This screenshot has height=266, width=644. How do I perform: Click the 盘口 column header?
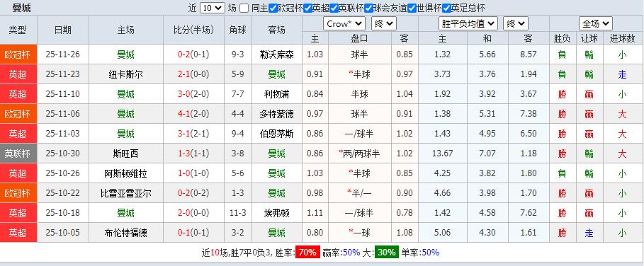coord(360,38)
